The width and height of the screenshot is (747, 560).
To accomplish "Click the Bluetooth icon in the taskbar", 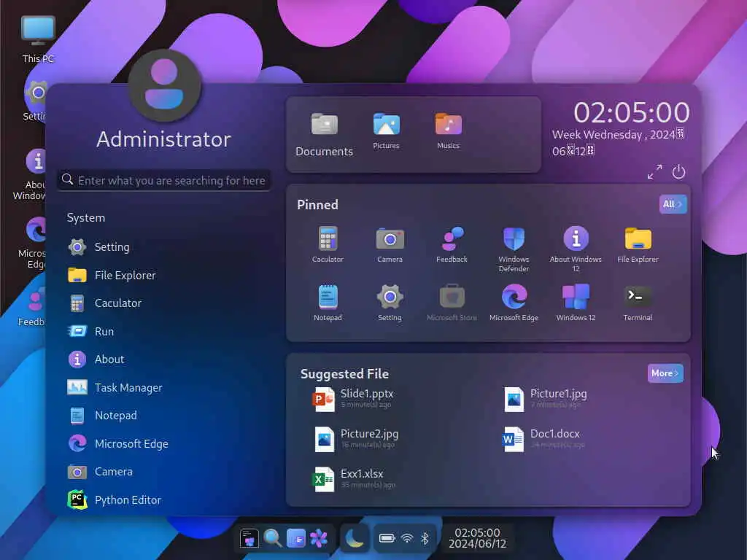I will pos(425,538).
